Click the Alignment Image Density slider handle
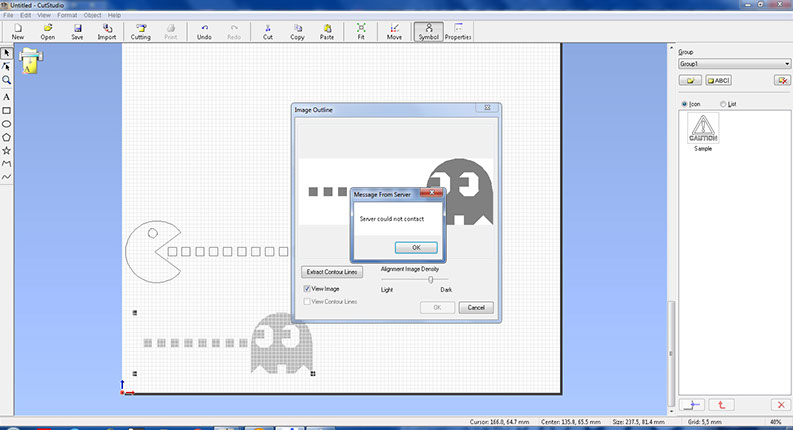Viewport: 793px width, 430px height. click(431, 279)
